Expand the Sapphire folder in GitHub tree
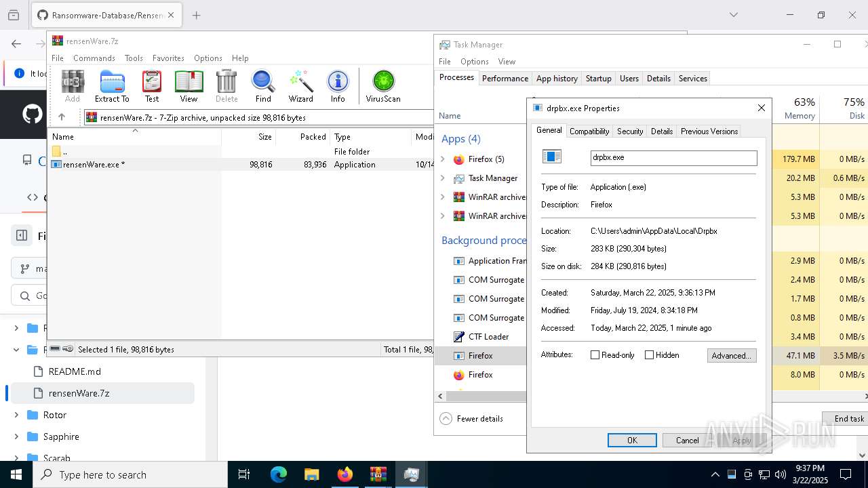This screenshot has height=488, width=868. tap(16, 436)
